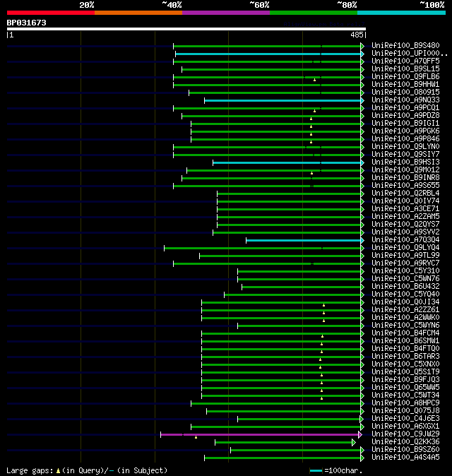Click the yellow gap marker on C5WT34 row

point(322,398)
